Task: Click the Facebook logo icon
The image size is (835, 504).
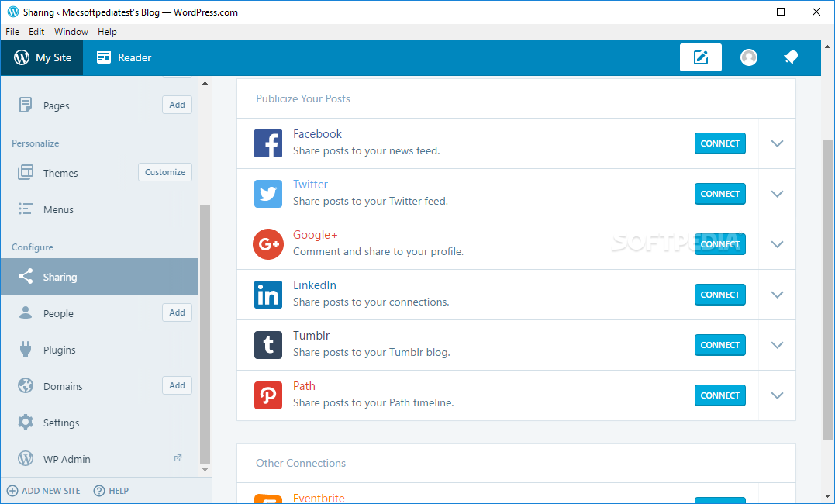Action: click(267, 143)
